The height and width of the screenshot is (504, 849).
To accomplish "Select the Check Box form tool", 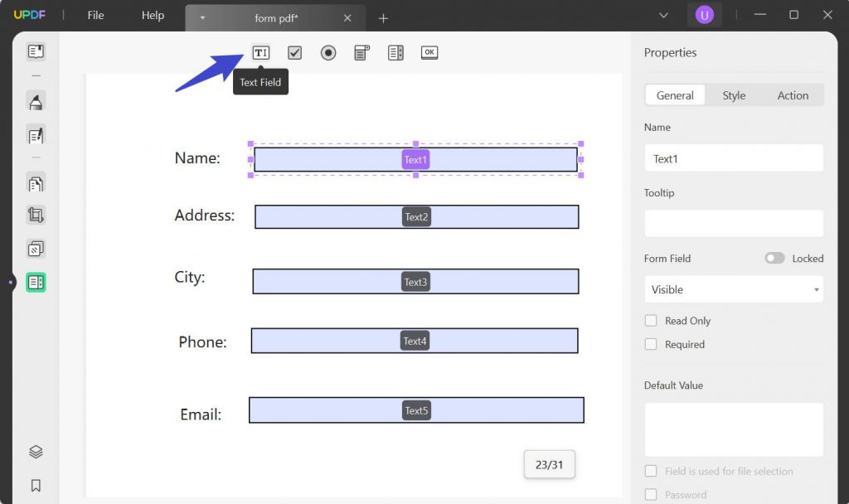I will coord(294,52).
